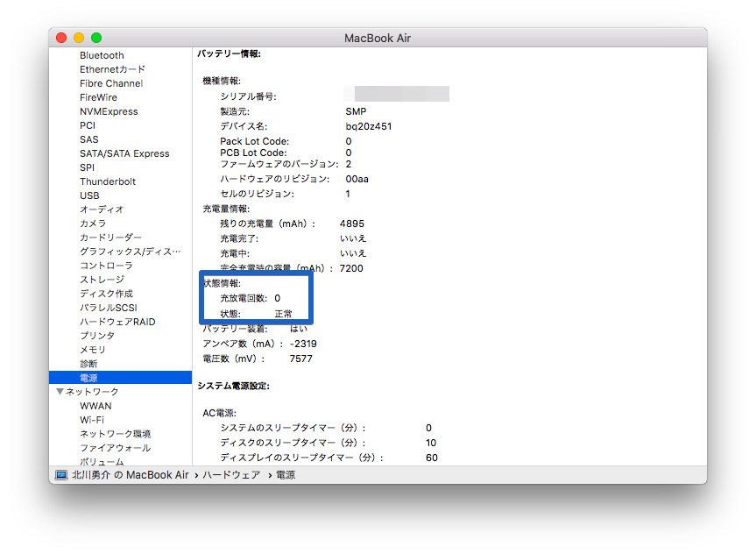Select FireWire in hardware list
Viewport: 756px width, 554px height.
98,97
